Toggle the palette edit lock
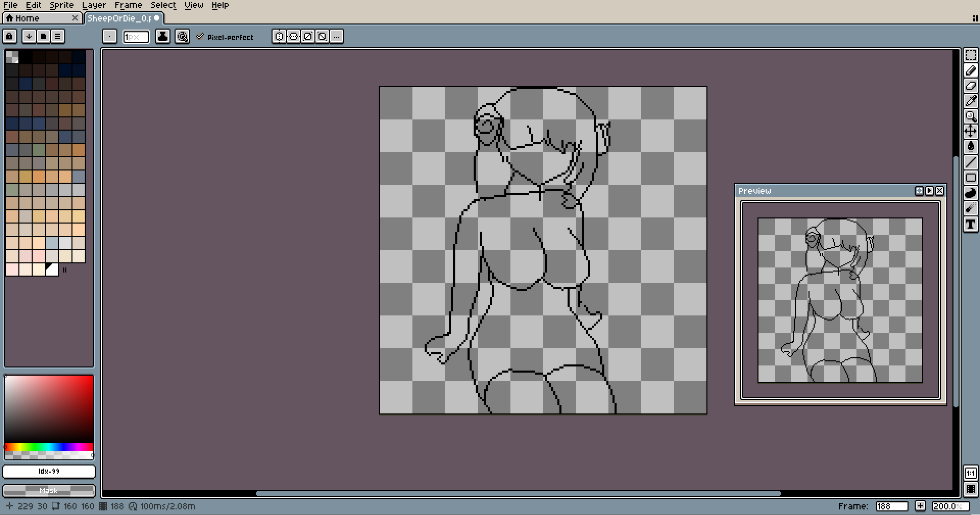 (10, 36)
